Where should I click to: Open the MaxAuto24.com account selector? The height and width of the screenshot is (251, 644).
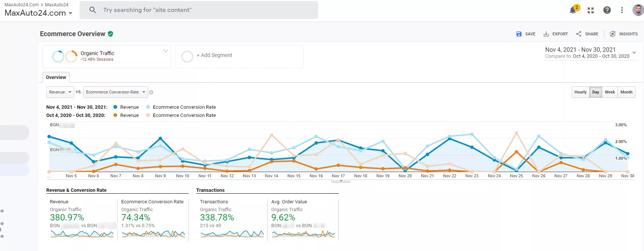coord(38,13)
